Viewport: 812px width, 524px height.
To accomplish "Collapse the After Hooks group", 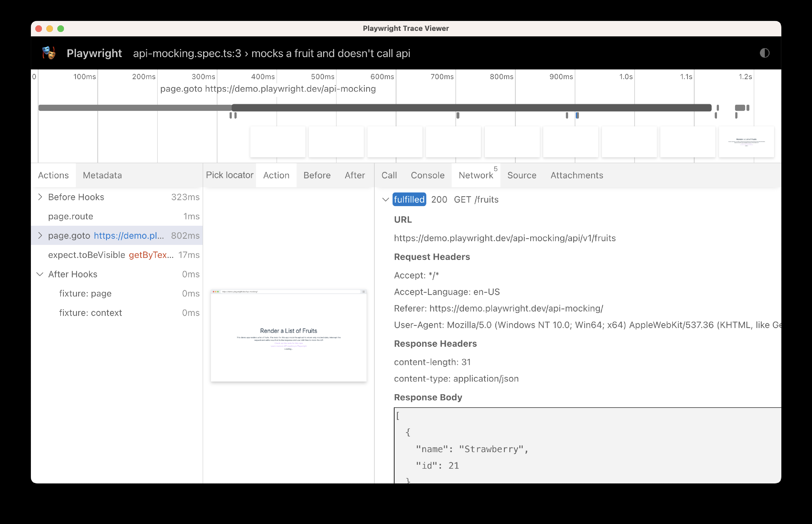I will 40,274.
